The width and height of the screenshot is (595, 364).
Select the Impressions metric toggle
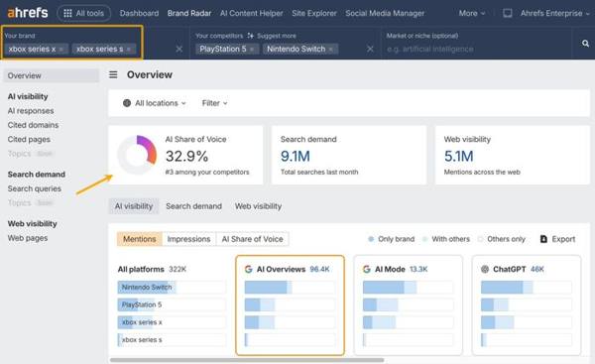coord(188,239)
